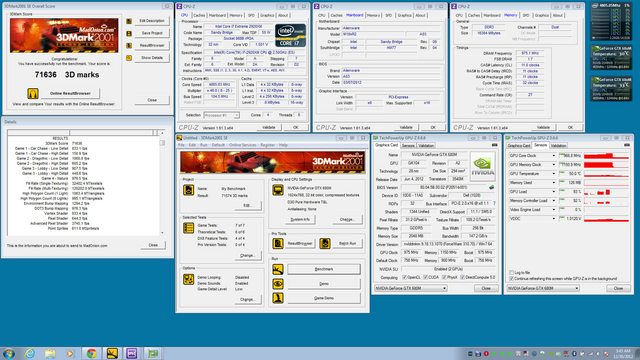Screen dimensions: 640x360
Task: Click the 3DMark2001 banner in the score window
Action: (x=64, y=36)
